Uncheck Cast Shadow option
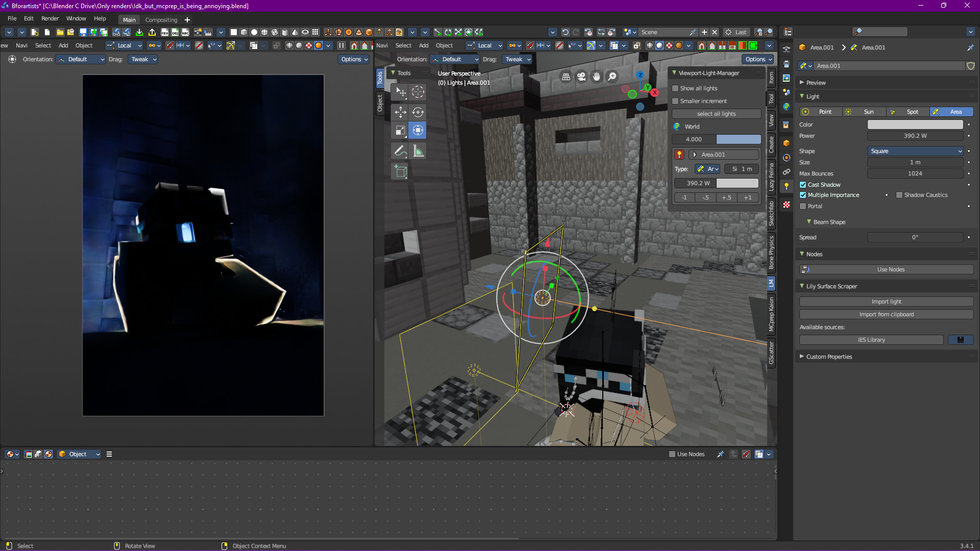980x551 pixels. click(x=803, y=185)
